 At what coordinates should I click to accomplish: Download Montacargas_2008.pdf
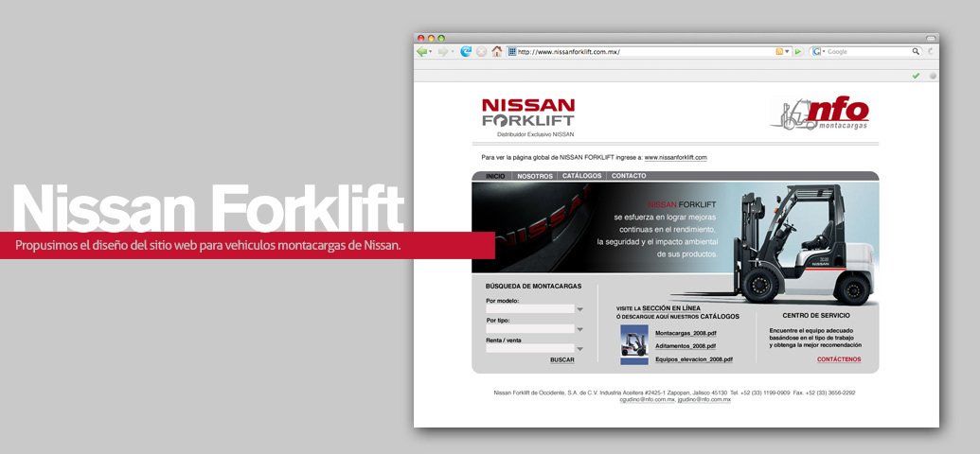[x=686, y=334]
